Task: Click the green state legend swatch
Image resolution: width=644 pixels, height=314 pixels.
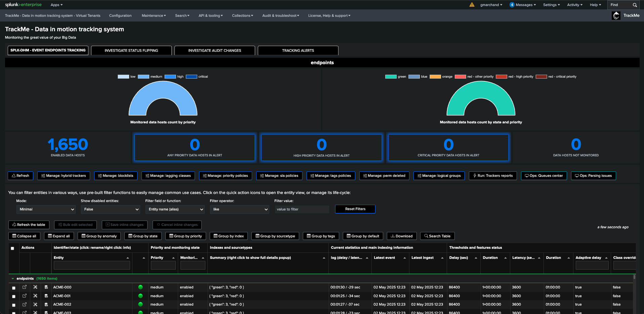Action: pos(391,77)
